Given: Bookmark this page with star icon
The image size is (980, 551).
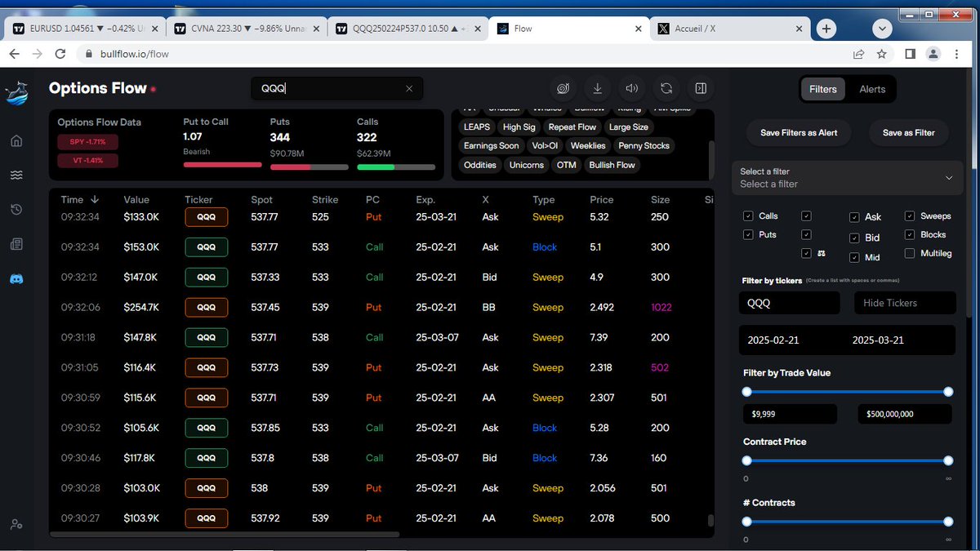Looking at the screenshot, I should pos(882,54).
